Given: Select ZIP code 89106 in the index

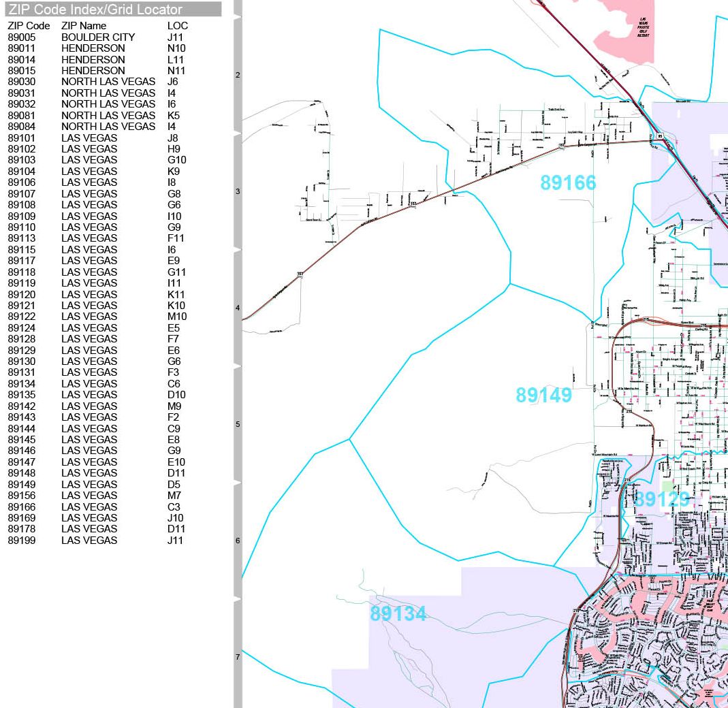Looking at the screenshot, I should coord(22,182).
